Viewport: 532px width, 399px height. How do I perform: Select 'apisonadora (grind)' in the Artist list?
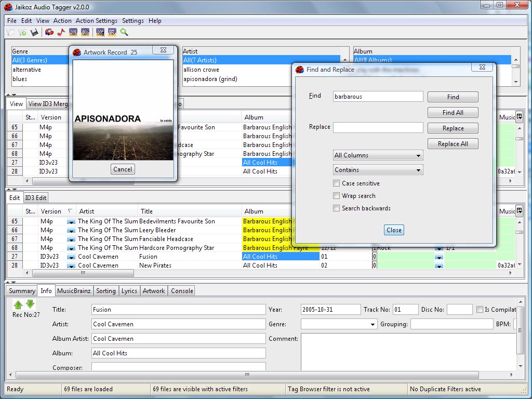tap(261, 79)
